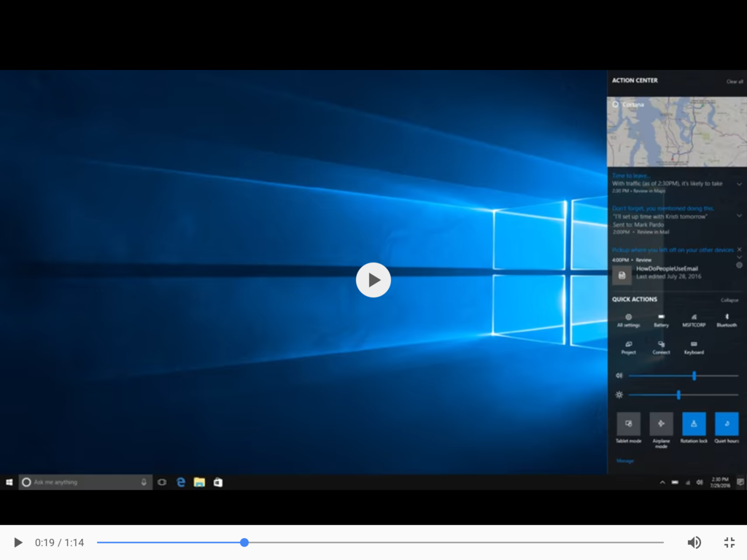Click the Cortana label on map card
The width and height of the screenshot is (747, 560).
click(633, 104)
